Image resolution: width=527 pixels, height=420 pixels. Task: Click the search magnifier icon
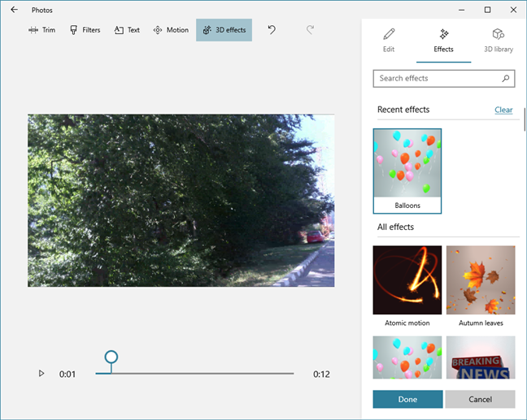pos(506,79)
